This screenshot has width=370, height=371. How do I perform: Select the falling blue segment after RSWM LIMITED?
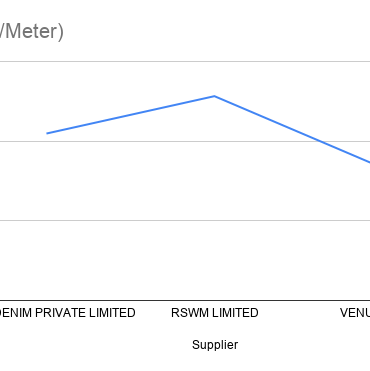[292, 129]
